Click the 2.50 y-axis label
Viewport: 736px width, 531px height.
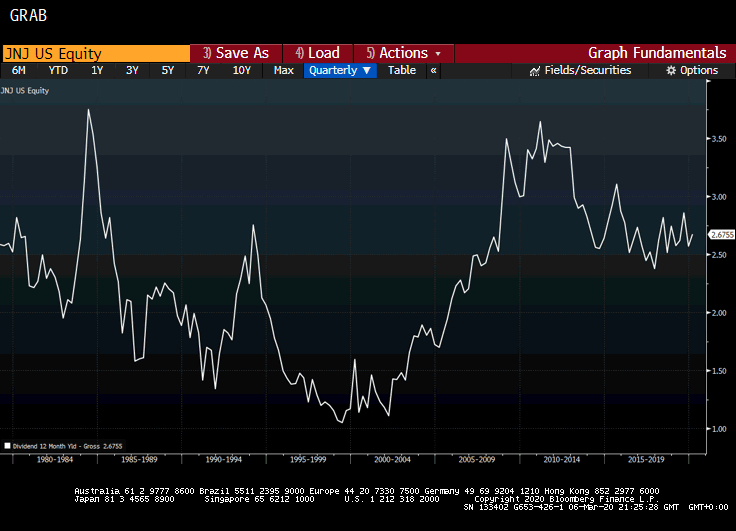coord(719,255)
